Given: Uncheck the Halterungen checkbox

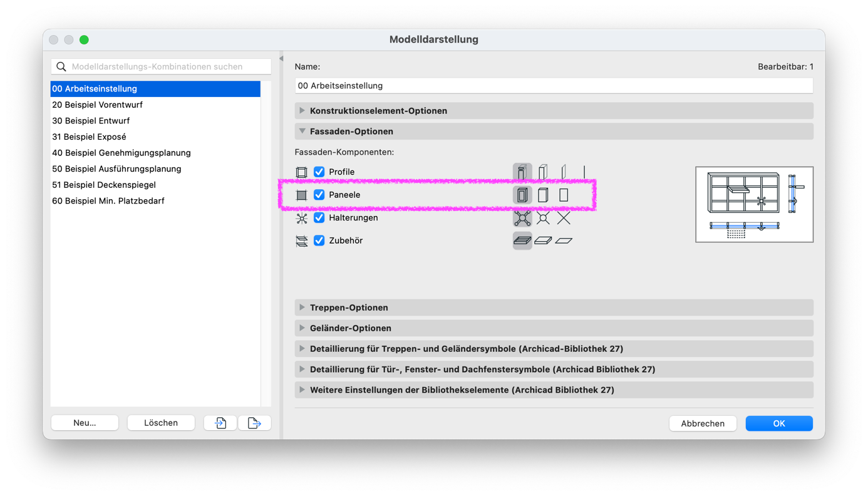Looking at the screenshot, I should click(x=319, y=218).
